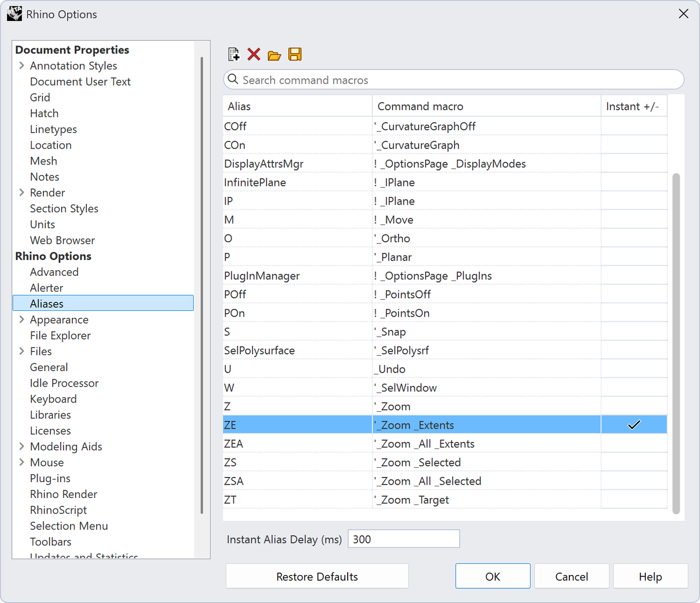Open Help for this dialog
Screen dimensions: 700x603
650,577
